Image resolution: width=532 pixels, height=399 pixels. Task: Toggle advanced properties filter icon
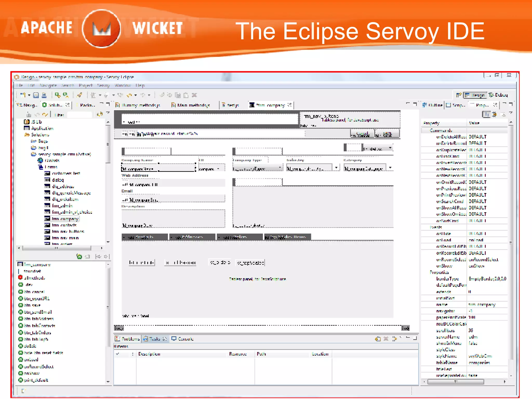click(494, 114)
